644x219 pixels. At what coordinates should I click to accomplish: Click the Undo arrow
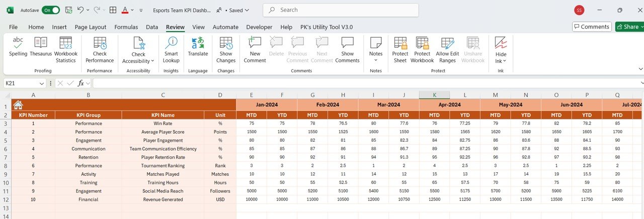click(80, 10)
